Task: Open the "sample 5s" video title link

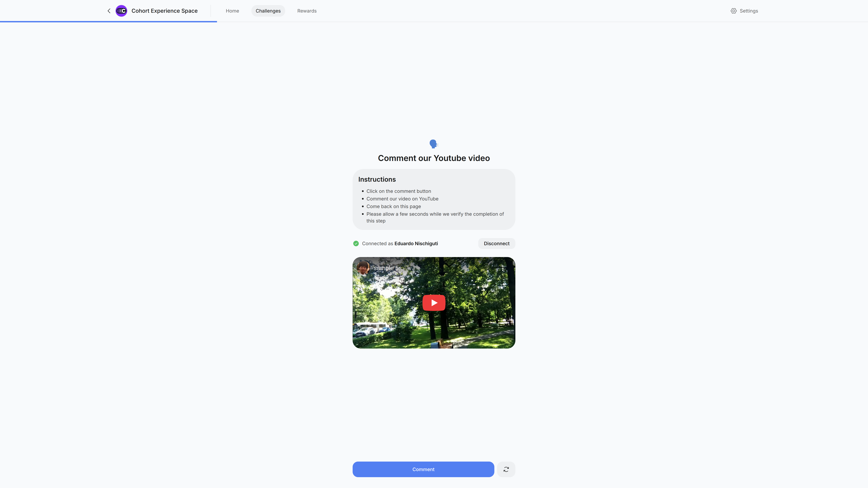Action: click(x=388, y=268)
